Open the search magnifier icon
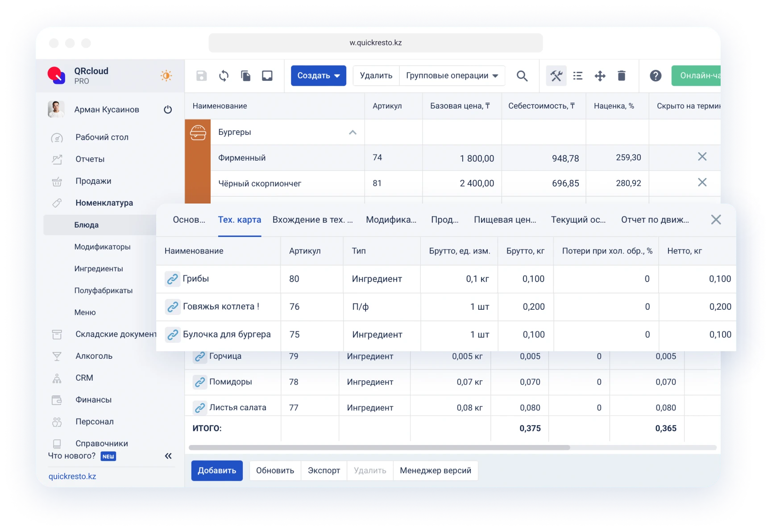The width and height of the screenshot is (772, 532). coord(522,76)
